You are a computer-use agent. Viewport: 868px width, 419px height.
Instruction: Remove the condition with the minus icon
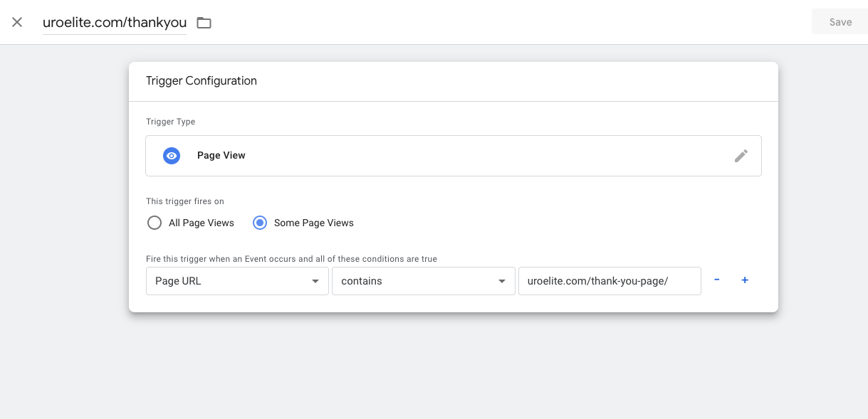(717, 280)
